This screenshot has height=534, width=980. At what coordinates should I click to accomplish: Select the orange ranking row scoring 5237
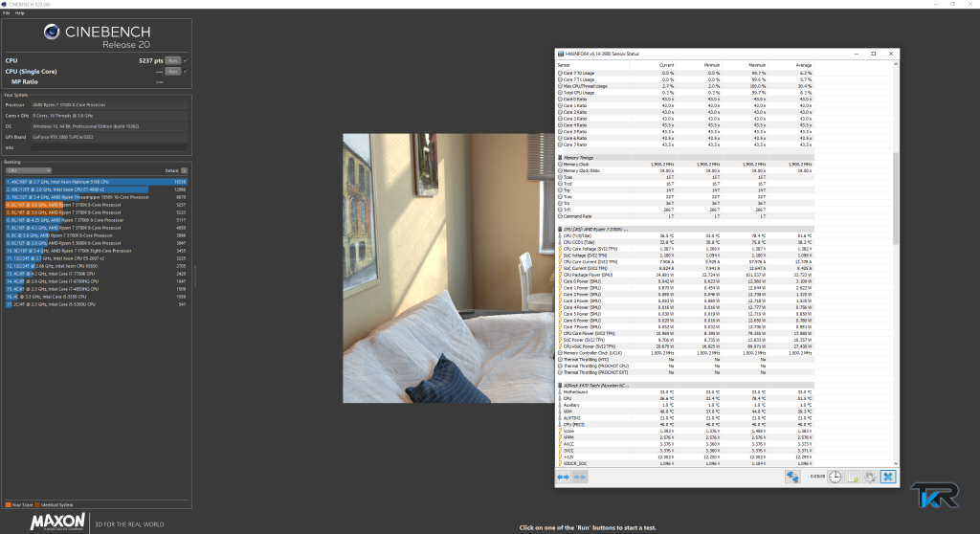coord(97,205)
